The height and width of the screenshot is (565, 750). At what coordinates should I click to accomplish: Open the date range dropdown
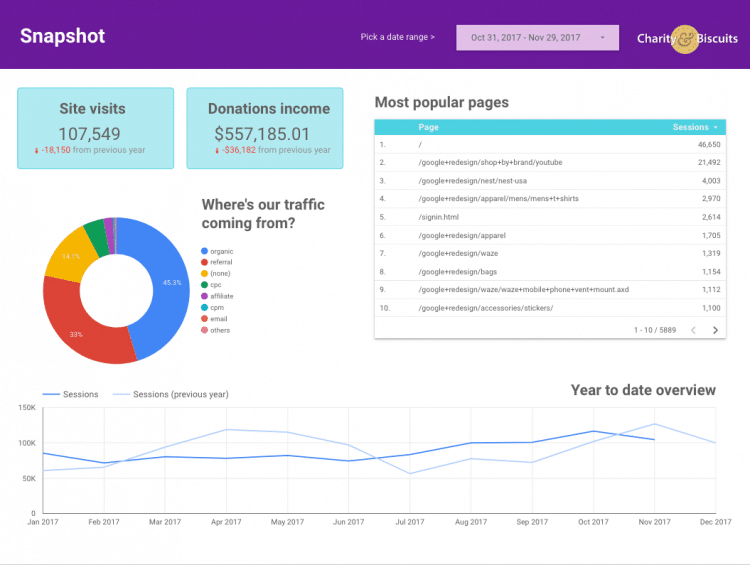click(x=537, y=38)
